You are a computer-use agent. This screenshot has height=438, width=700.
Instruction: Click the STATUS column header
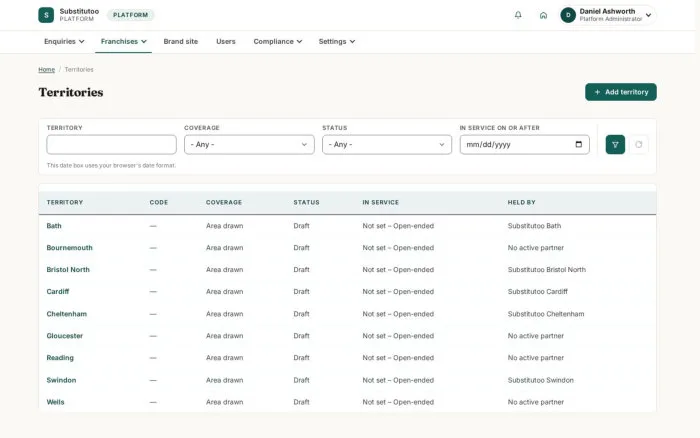(306, 202)
